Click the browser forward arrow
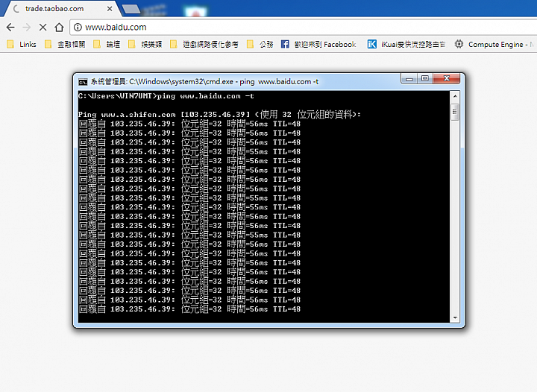537x392 pixels. (x=27, y=27)
